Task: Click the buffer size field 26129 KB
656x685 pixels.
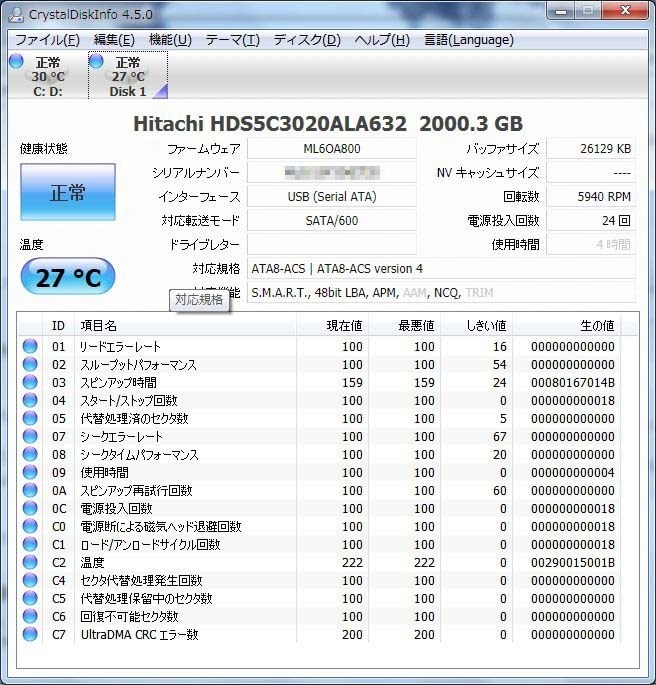Action: coord(591,149)
